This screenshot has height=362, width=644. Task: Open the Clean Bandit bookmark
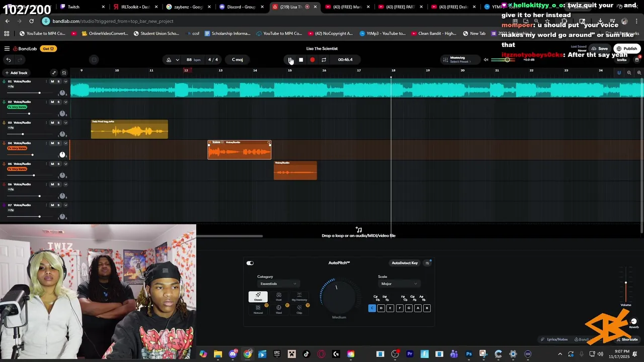(434, 34)
